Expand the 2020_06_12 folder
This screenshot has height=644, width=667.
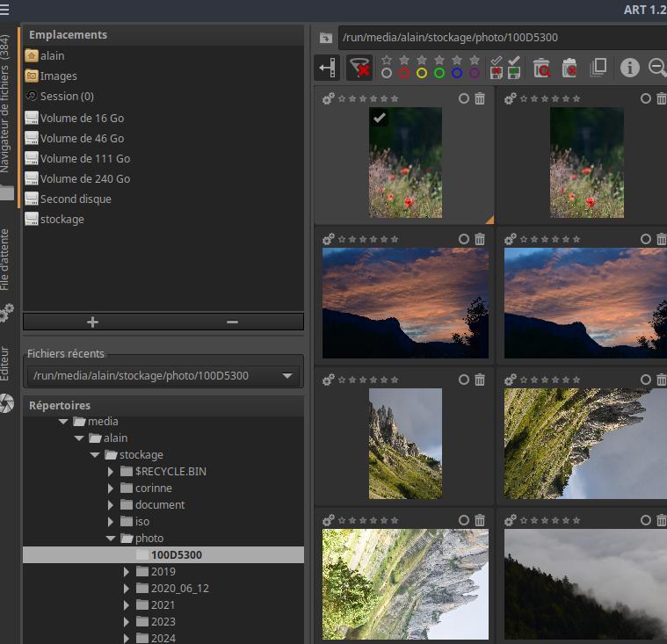tap(127, 589)
